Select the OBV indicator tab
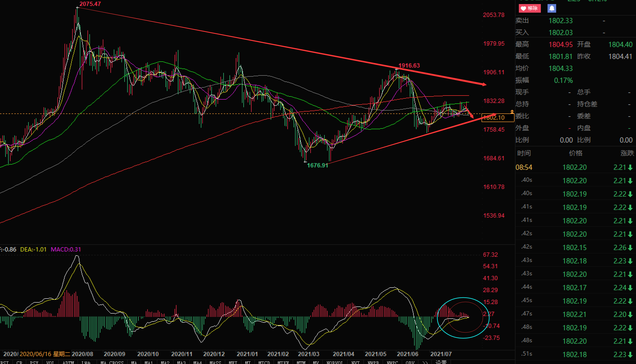636x364 pixels. 410,362
